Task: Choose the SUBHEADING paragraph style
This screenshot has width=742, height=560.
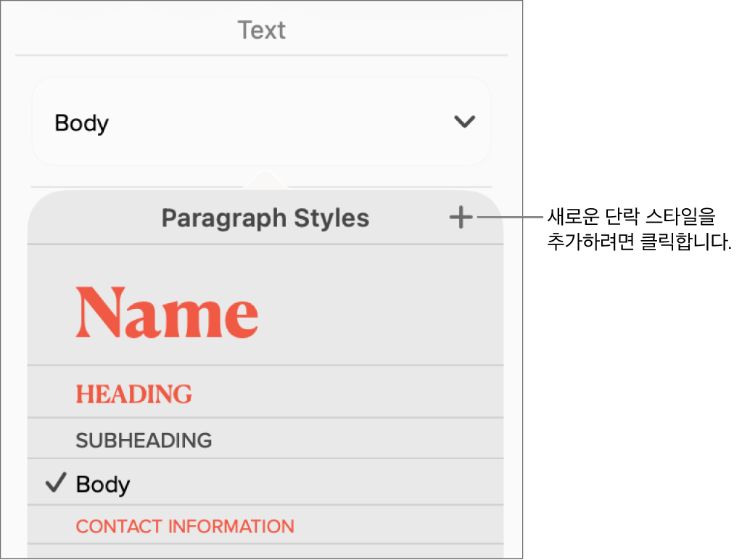Action: [265, 438]
